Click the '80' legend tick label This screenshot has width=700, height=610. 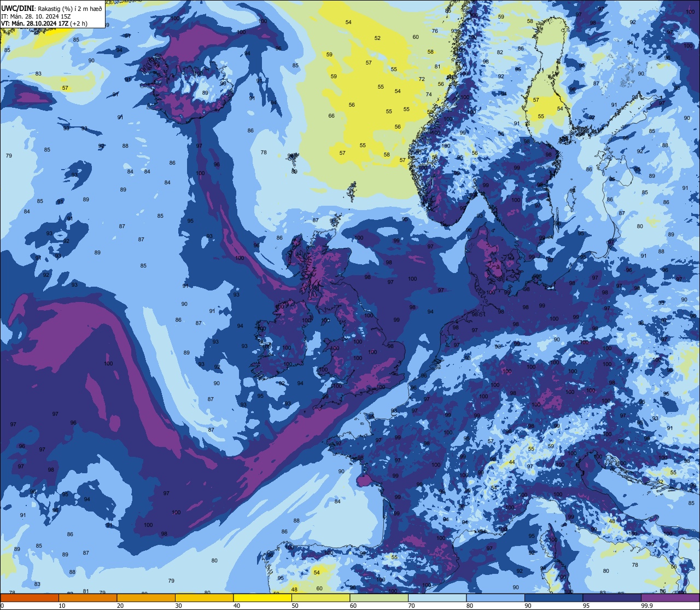(x=470, y=606)
